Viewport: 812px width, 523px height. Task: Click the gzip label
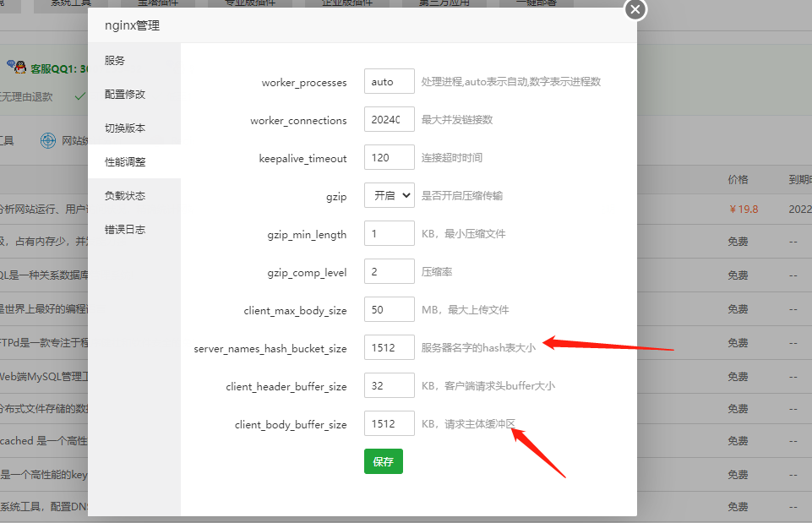click(336, 198)
